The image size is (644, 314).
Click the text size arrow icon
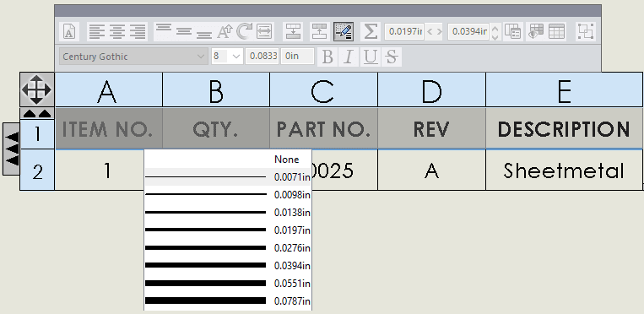(x=225, y=31)
